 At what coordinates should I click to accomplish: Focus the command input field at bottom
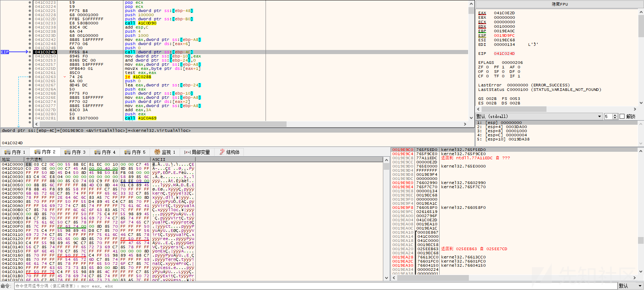315,286
